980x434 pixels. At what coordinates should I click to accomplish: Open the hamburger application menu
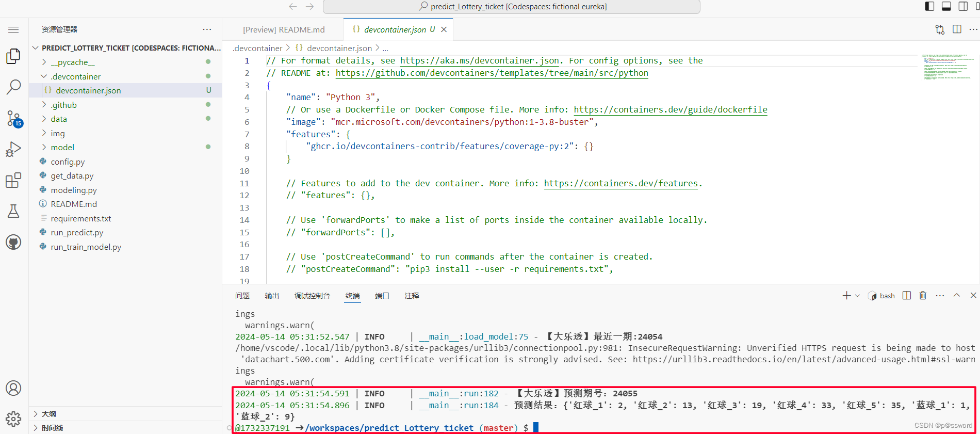click(13, 30)
